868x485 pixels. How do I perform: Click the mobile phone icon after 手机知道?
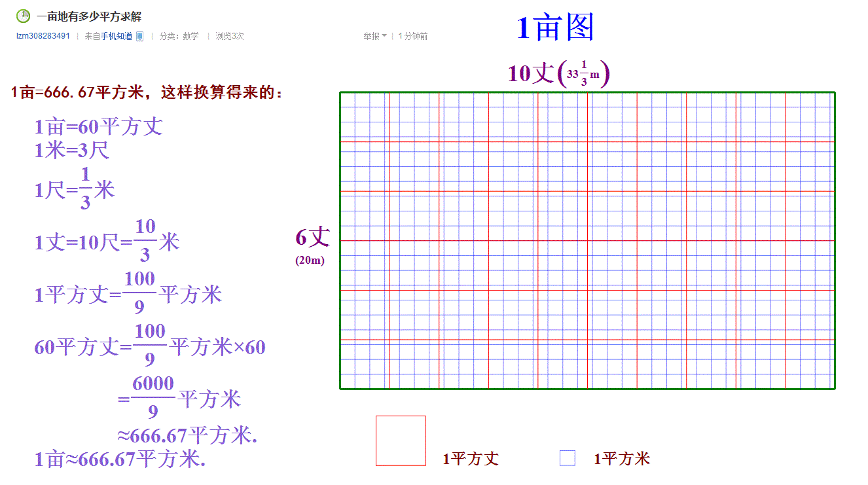click(139, 37)
